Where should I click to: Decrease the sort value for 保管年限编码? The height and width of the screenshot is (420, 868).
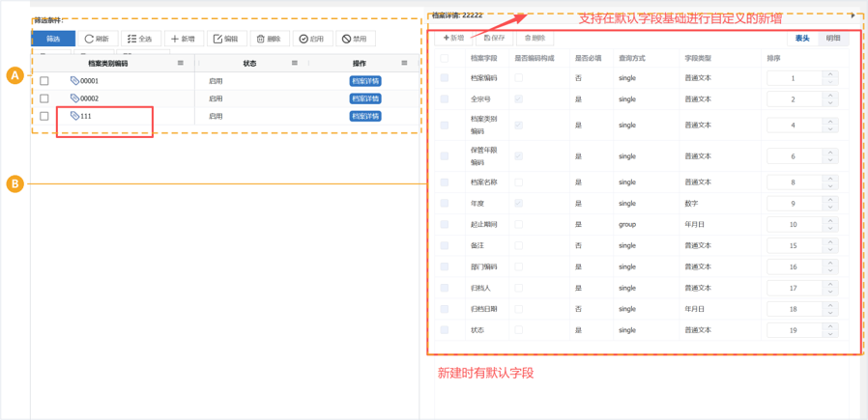829,160
